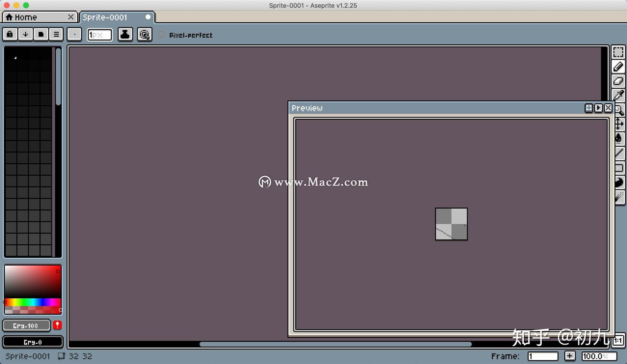This screenshot has width=627, height=364.
Task: Toggle transparent color lock in the toolbar
Action: [x=10, y=34]
